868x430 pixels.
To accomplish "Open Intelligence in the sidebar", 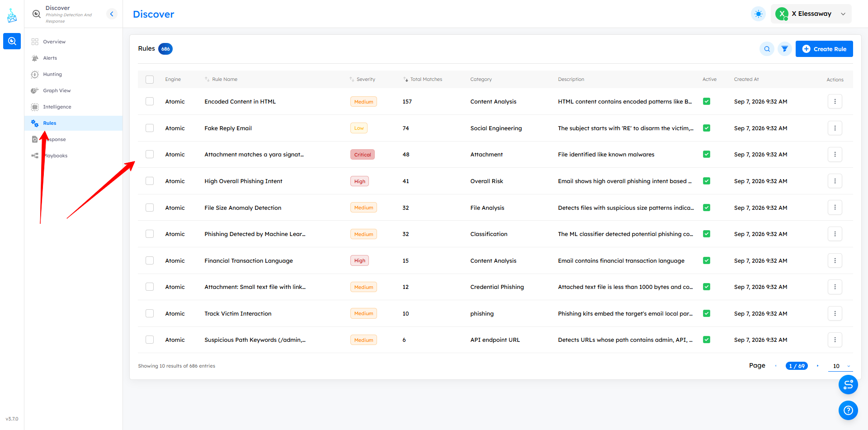I will click(x=73, y=107).
